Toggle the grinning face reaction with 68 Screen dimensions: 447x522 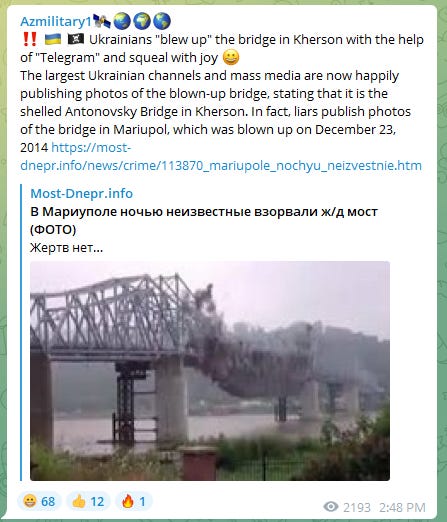(39, 501)
